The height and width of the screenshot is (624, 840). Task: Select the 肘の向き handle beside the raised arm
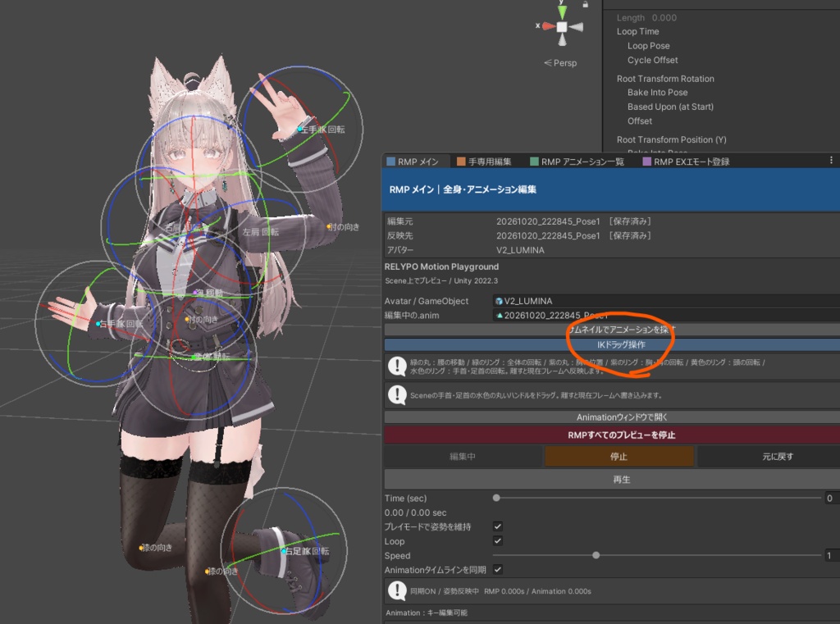tap(328, 227)
